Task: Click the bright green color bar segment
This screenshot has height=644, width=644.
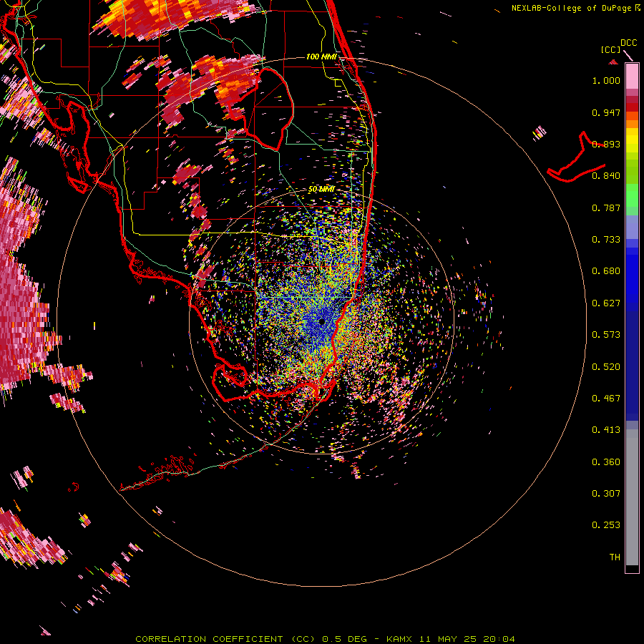Action: click(632, 195)
